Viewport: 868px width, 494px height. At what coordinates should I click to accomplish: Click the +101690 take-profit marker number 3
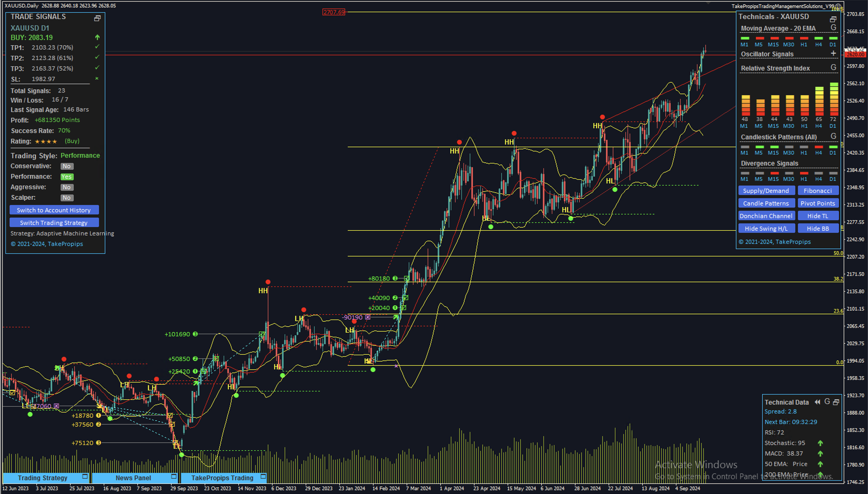195,334
